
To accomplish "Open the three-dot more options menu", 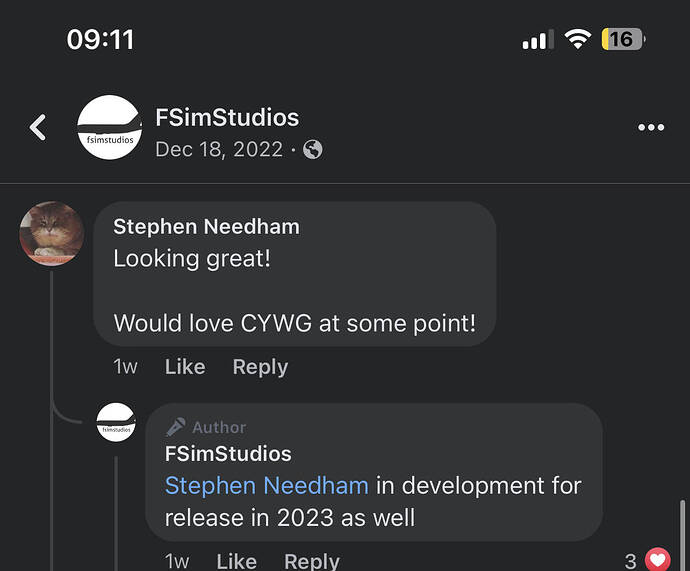I will point(651,127).
